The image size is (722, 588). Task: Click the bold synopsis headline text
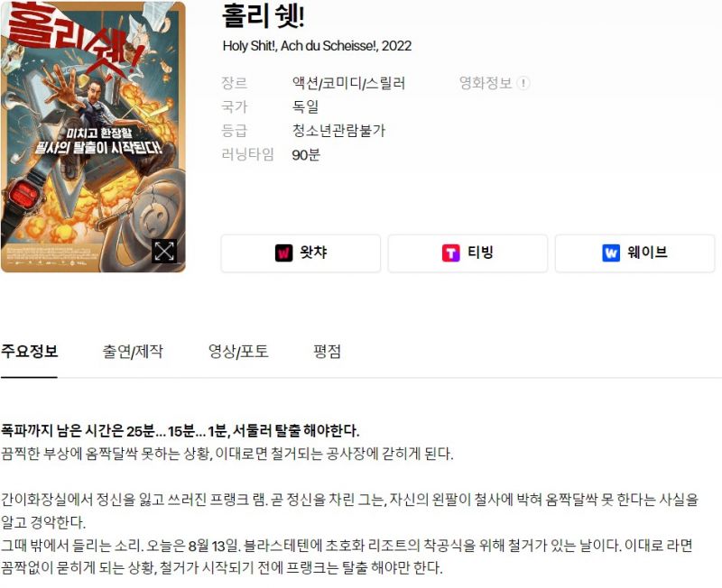(x=180, y=431)
